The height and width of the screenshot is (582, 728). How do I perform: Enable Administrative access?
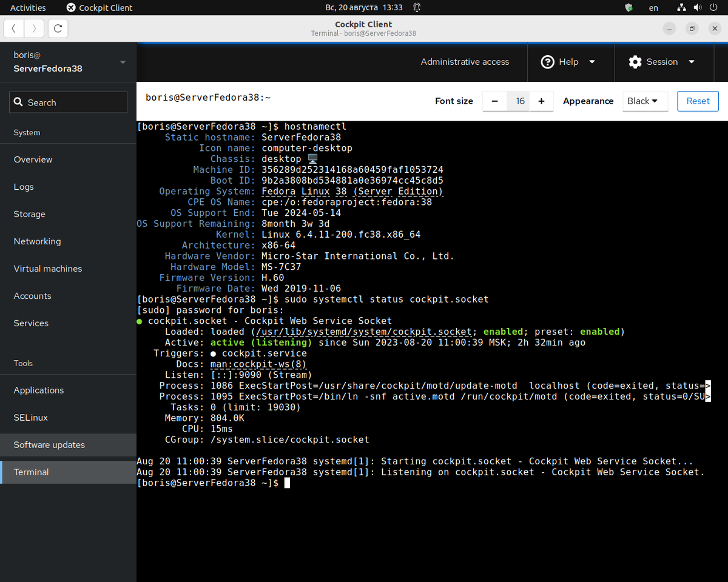465,61
